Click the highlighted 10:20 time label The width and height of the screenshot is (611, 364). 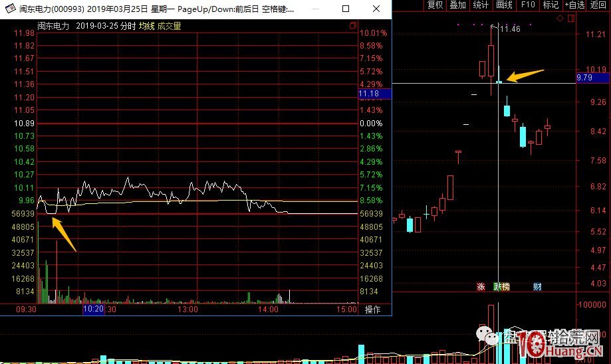click(x=94, y=309)
